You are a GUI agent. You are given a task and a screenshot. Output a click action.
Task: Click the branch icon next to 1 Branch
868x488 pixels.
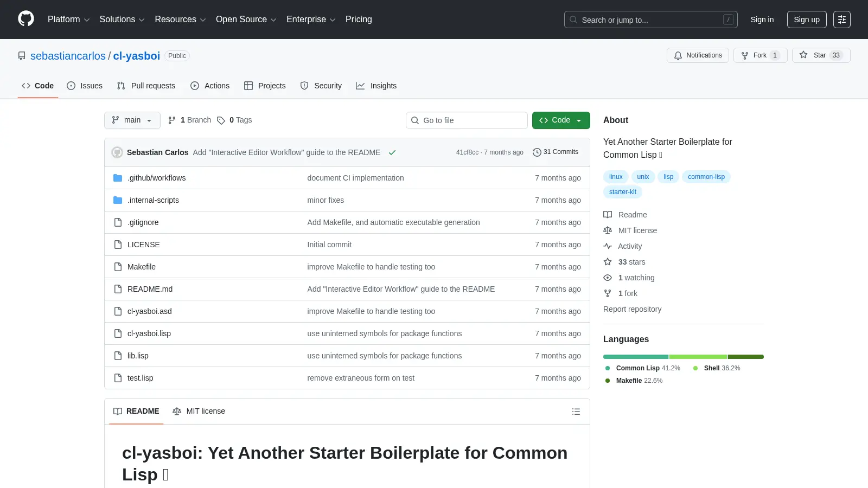[172, 120]
